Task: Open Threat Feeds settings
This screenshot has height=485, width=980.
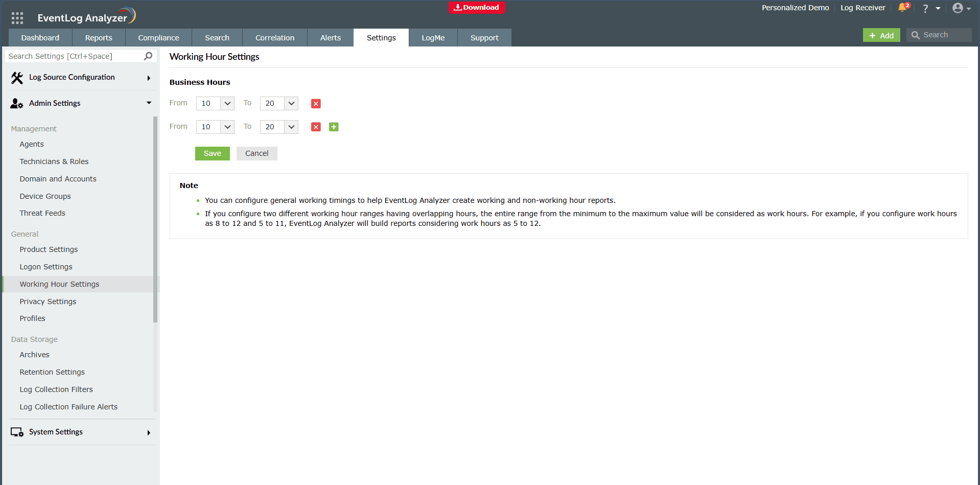Action: point(42,214)
